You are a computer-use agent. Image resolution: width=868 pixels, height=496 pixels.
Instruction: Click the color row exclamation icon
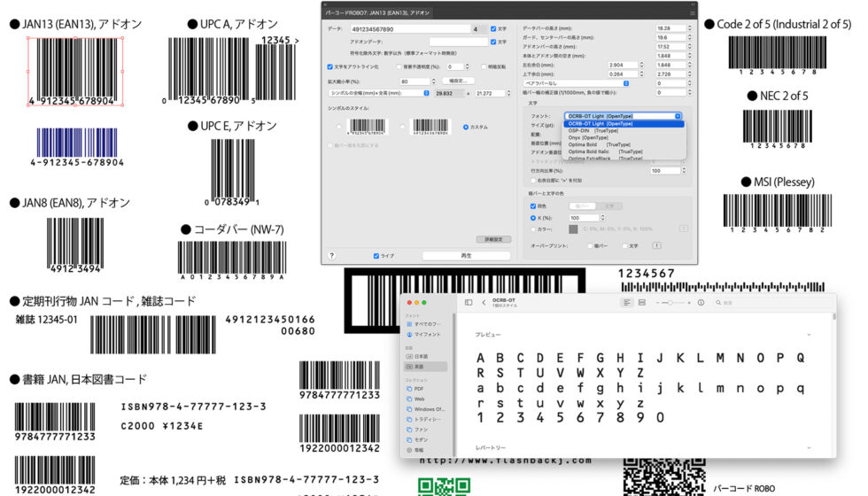click(684, 229)
